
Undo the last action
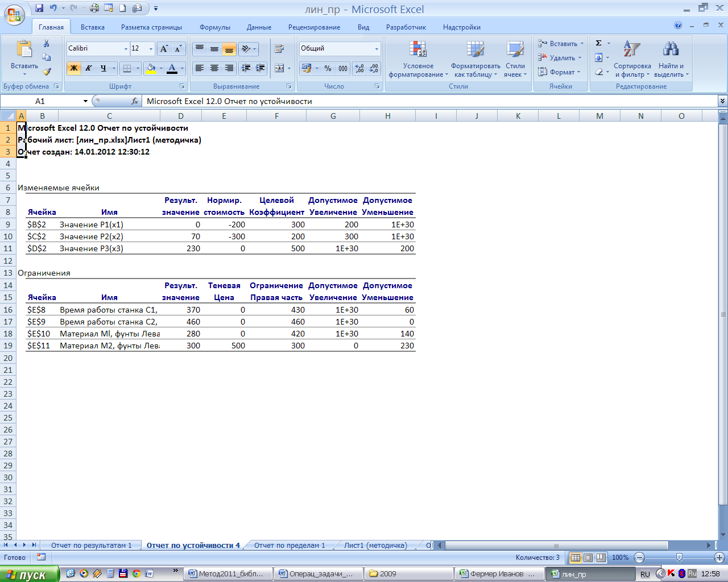pos(53,9)
